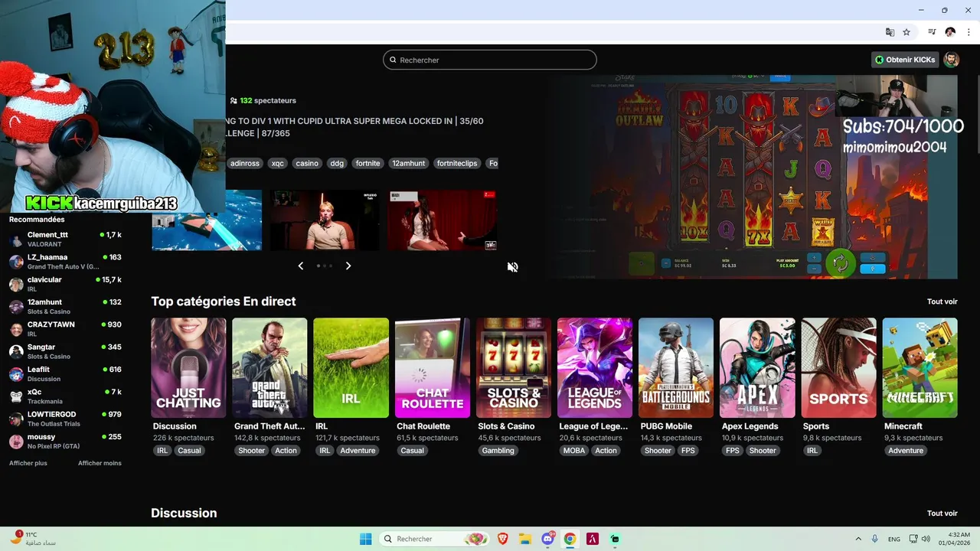The image size is (980, 551).
Task: Open the Chat Roulette category card
Action: pyautogui.click(x=433, y=368)
